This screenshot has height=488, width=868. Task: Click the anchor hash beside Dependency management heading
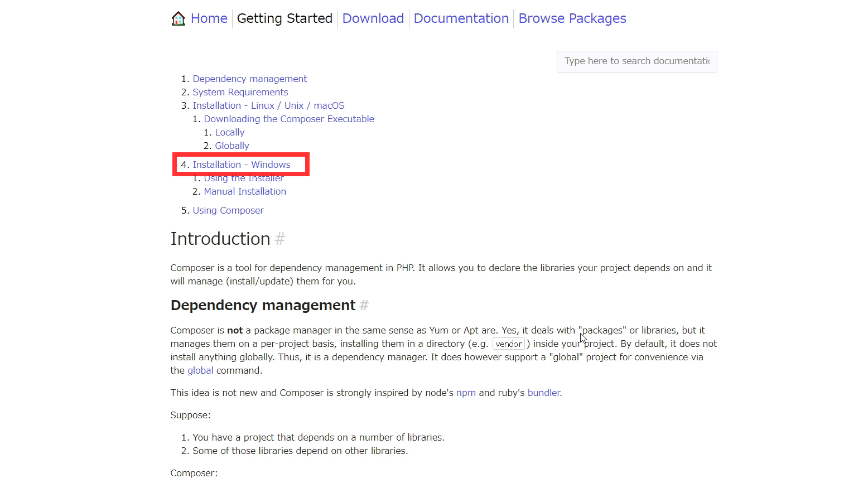tap(364, 306)
